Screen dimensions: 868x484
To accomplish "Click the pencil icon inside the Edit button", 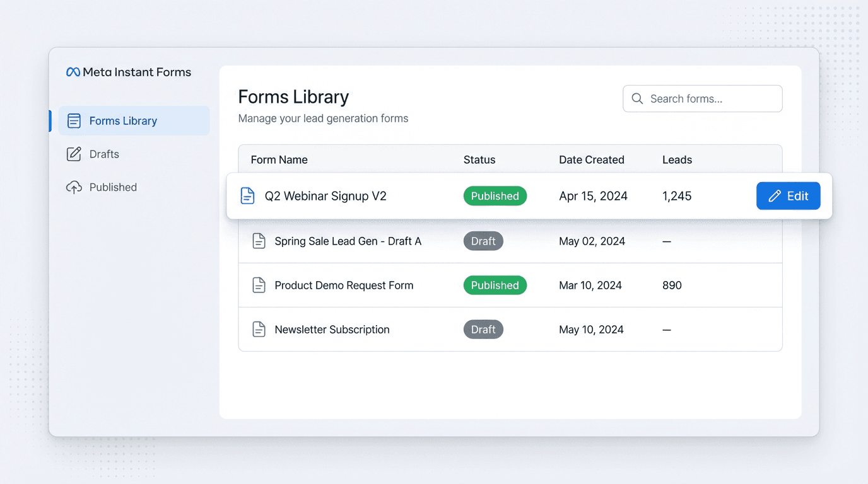I will 775,195.
